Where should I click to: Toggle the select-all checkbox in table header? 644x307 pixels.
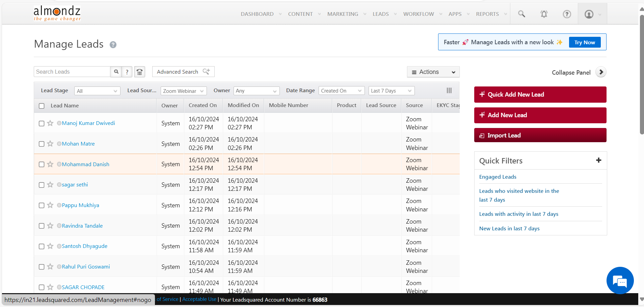tap(42, 106)
